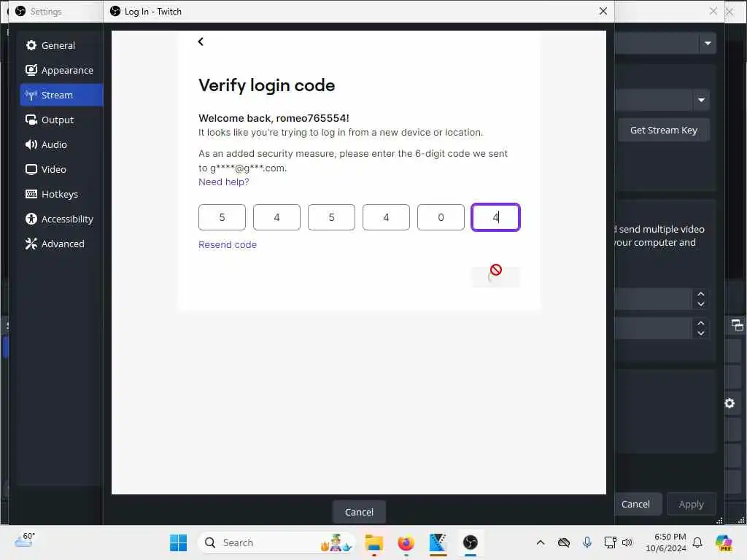Focus the sixth highlighted code digit box
The height and width of the screenshot is (560, 747).
point(495,217)
